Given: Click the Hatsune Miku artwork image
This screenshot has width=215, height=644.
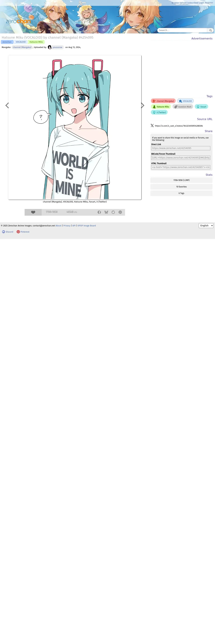Looking at the screenshot, I should point(75,128).
